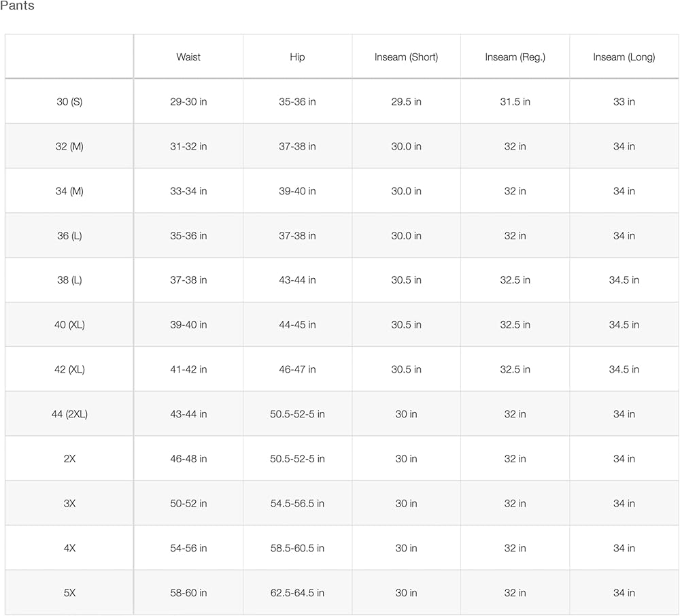
Task: Click the 32 (M) size row label
Action: (69, 146)
